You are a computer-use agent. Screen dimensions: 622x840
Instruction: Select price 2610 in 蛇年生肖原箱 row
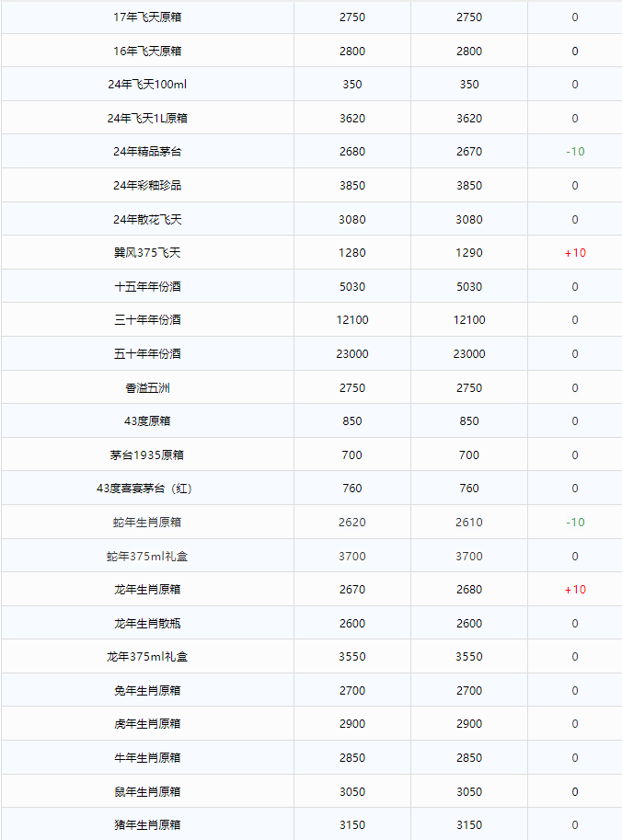pos(469,523)
